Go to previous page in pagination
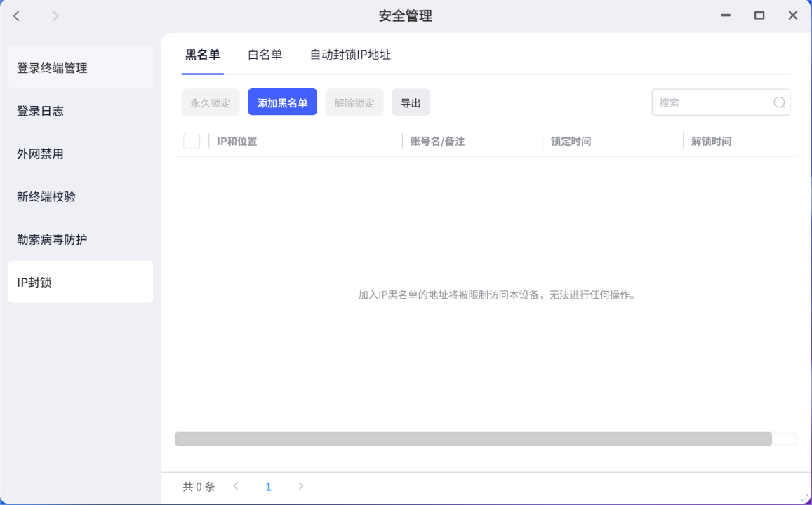The image size is (812, 505). (x=236, y=486)
